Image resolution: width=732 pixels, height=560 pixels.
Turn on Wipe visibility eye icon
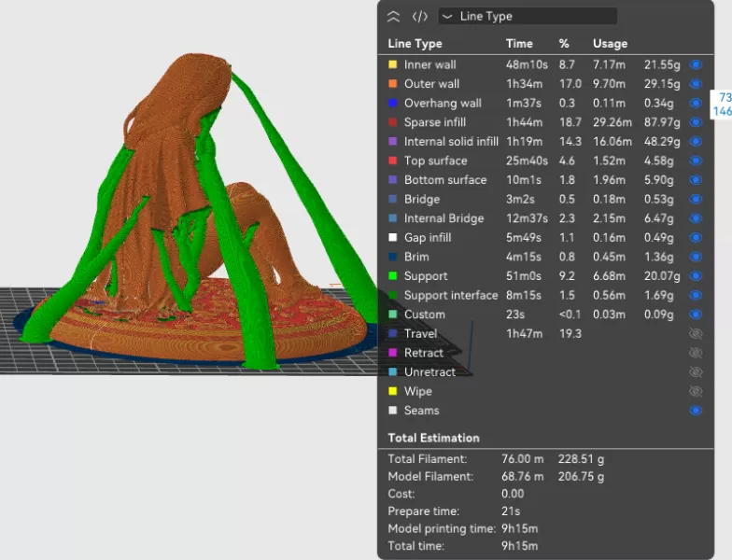(x=695, y=391)
